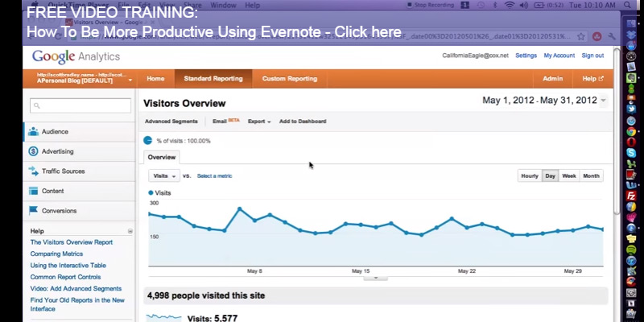The height and width of the screenshot is (322, 644).
Task: Launch Opera from the dock
Action: 631,142
